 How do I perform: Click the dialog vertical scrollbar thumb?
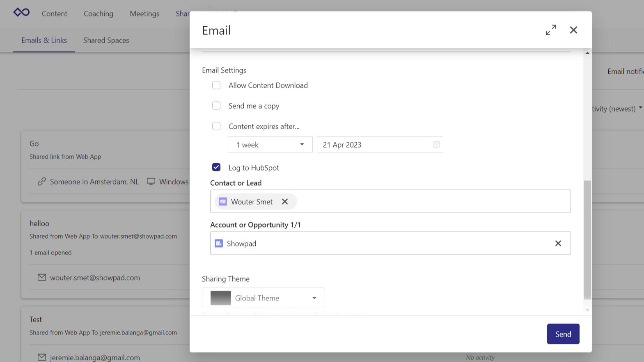[x=587, y=240]
